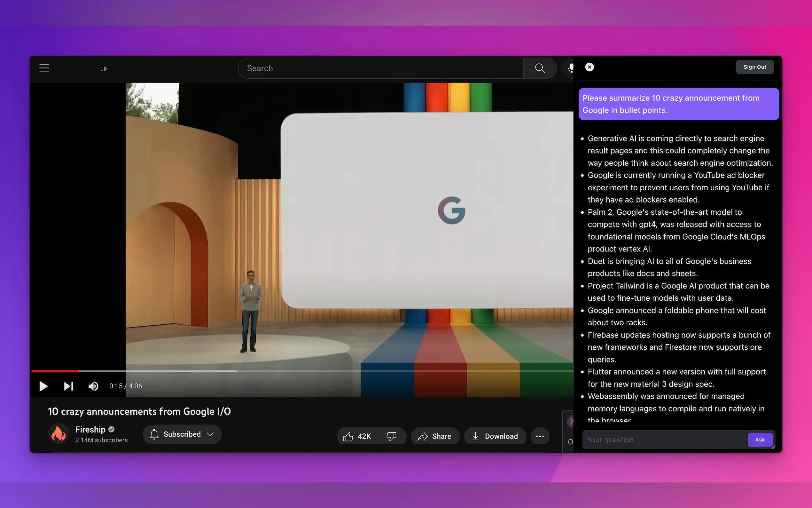Open the Fireship channel name link
Viewport: 812px width, 508px height.
pyautogui.click(x=90, y=429)
